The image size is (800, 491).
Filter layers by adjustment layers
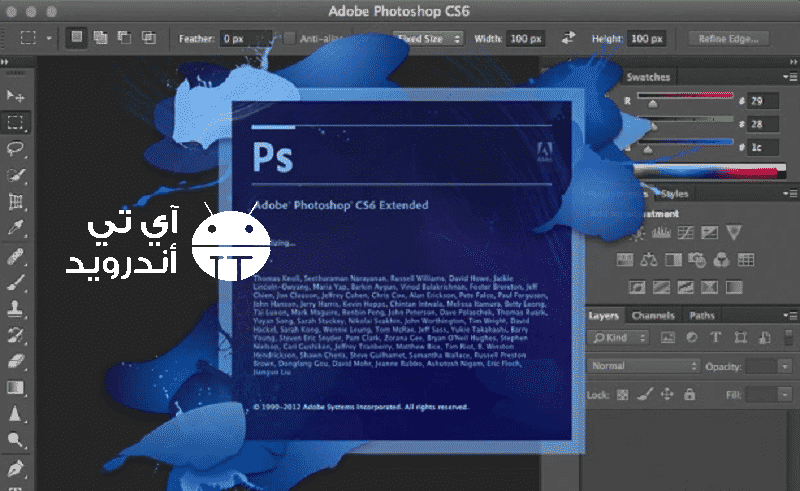pos(692,337)
